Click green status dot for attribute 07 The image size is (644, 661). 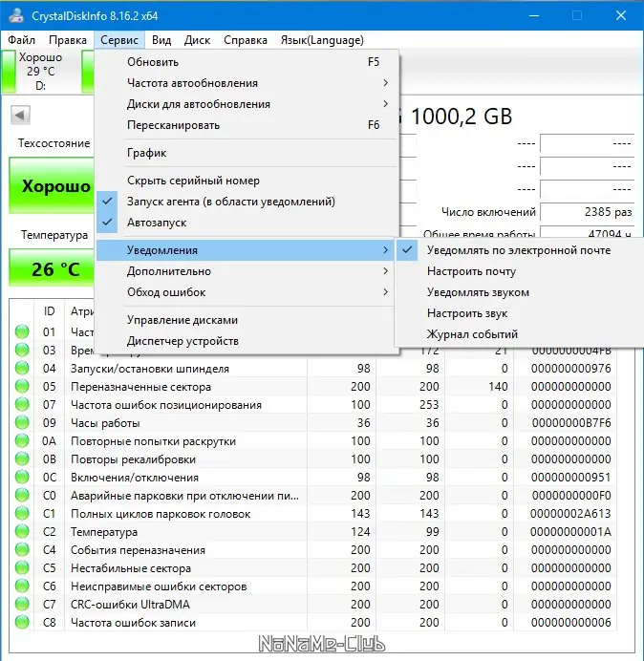point(22,404)
